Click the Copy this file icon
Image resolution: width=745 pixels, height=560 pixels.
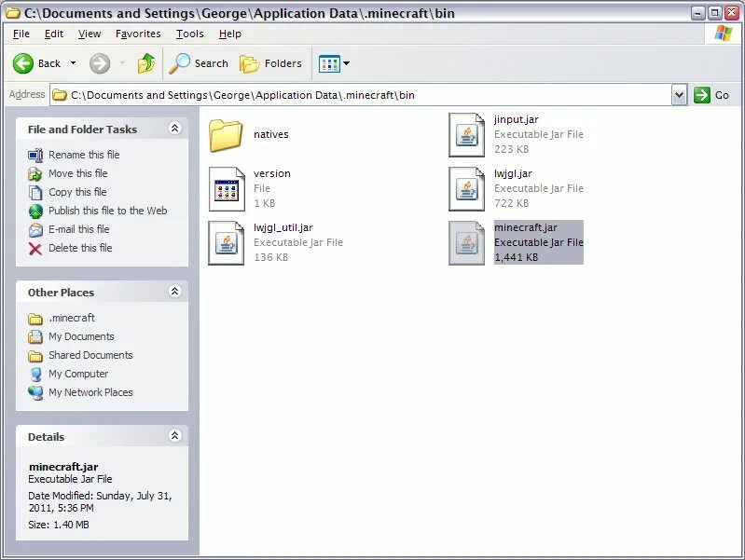coord(35,192)
